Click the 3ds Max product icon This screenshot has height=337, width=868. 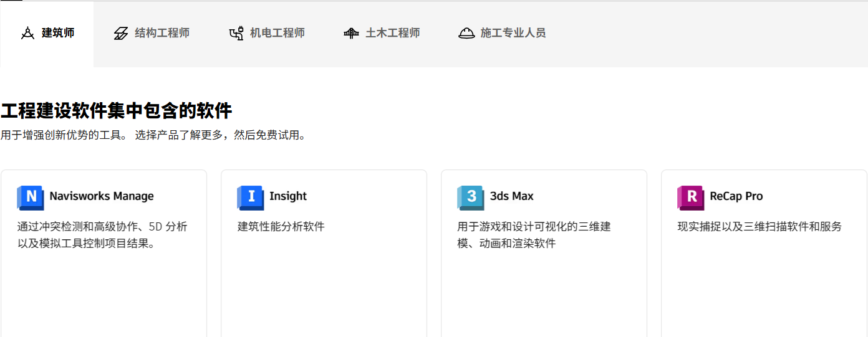470,197
